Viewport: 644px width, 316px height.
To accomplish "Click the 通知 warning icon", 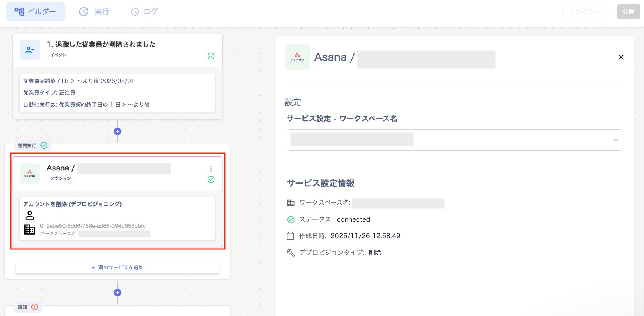I will 35,307.
